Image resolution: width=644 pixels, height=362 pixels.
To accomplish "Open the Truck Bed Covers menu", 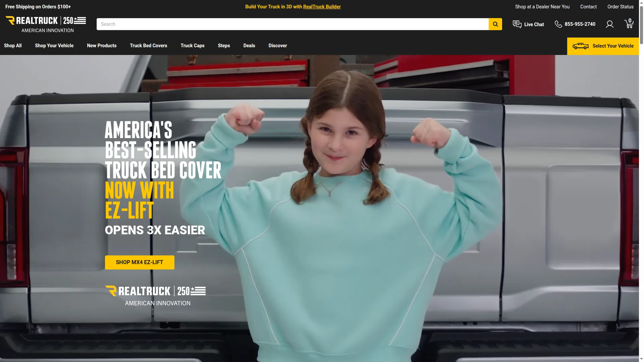I will click(x=149, y=46).
